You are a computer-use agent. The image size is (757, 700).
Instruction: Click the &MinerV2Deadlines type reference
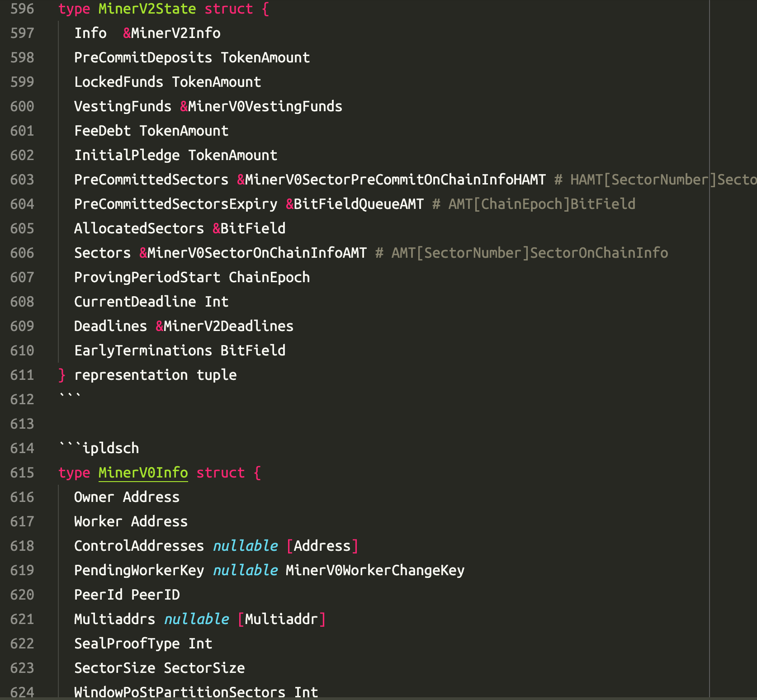[x=225, y=326]
